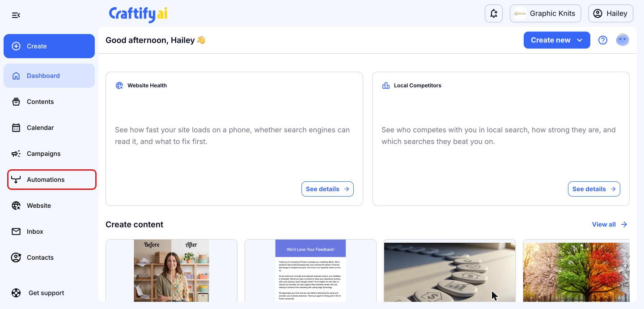Collapse the sidebar with the menu icon
Image resolution: width=644 pixels, height=309 pixels.
pos(16,15)
